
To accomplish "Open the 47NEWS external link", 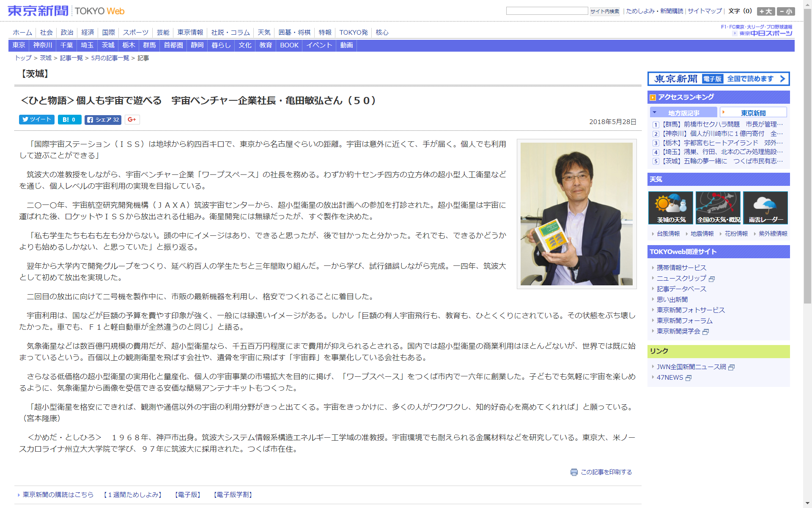I will point(670,378).
